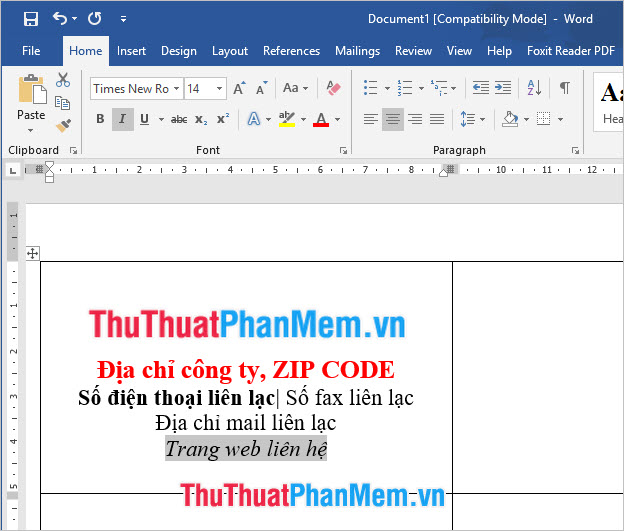The height and width of the screenshot is (531, 624).
Task: Click the Save icon in the title bar
Action: coord(31,19)
